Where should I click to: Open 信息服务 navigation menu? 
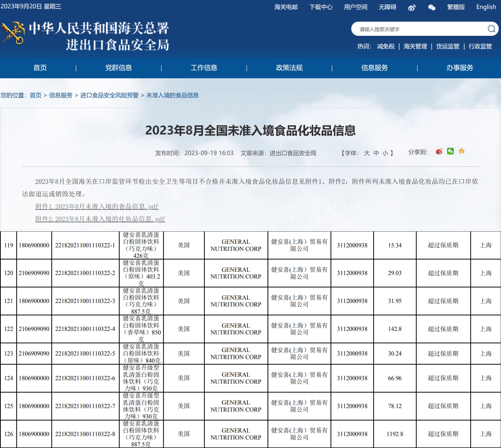point(374,68)
